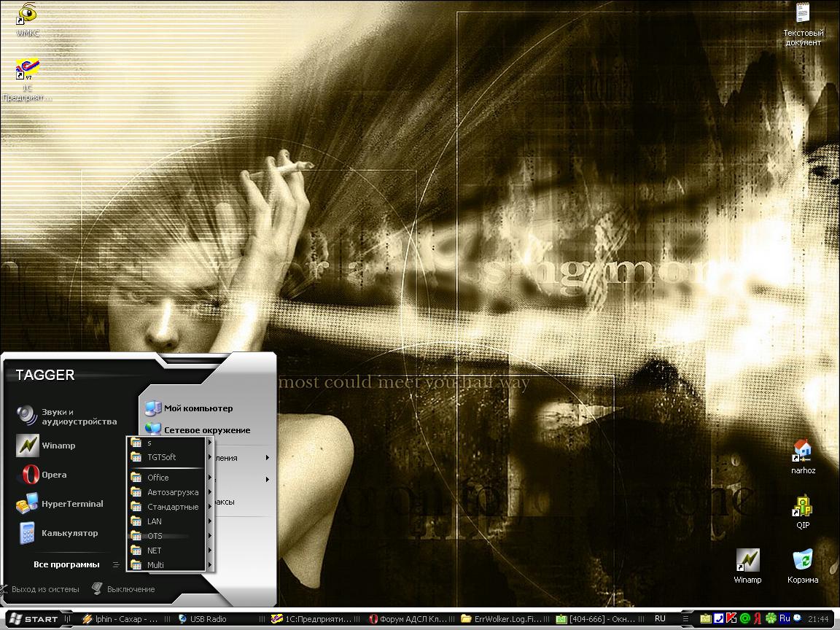
Task: Select the Корзина recycle bin icon
Action: pos(803,567)
